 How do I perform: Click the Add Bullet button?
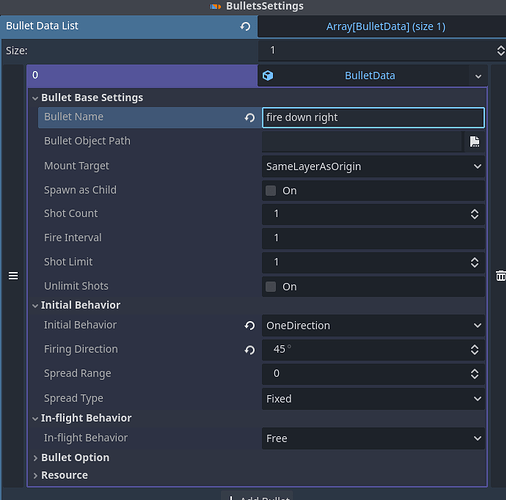(x=257, y=496)
